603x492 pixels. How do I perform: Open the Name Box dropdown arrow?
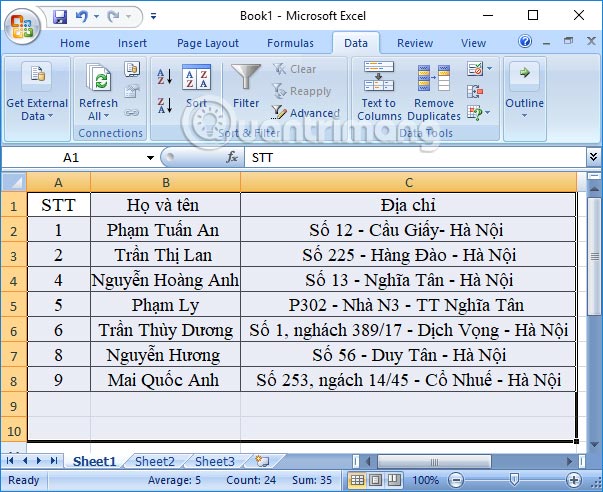pyautogui.click(x=150, y=158)
